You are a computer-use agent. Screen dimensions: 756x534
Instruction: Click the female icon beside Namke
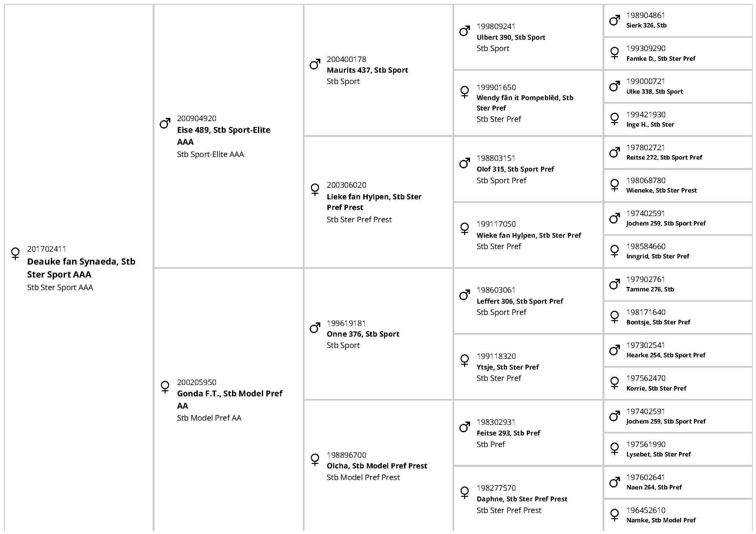[x=614, y=515]
